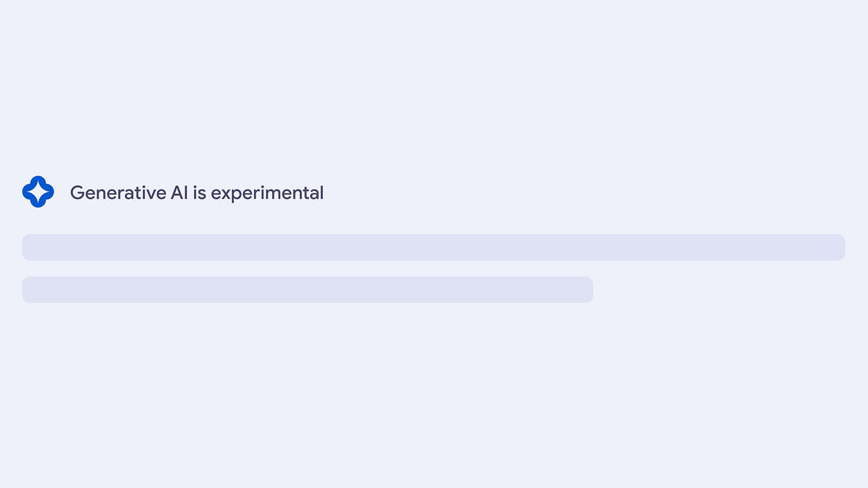Select the first skeleton loading line
Viewport: 868px width, 488px height.
tap(433, 247)
